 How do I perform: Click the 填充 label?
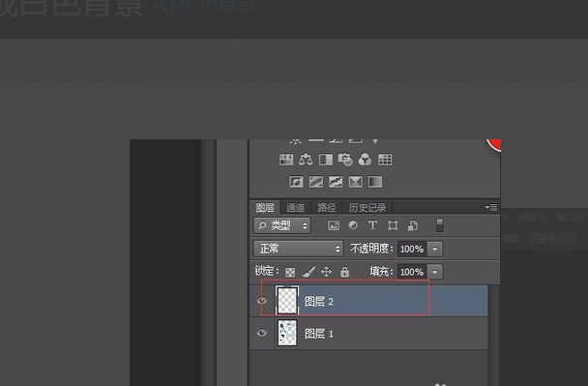coord(381,271)
